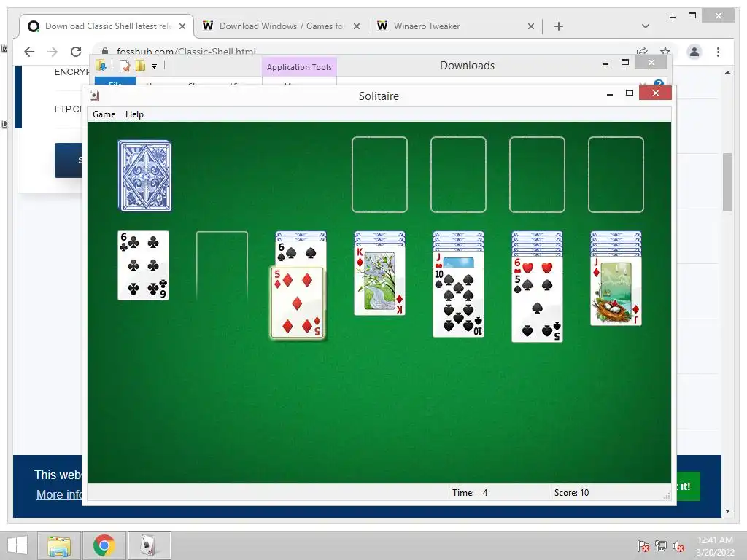747x560 pixels.
Task: Open Chrome from the taskbar
Action: pos(104,545)
